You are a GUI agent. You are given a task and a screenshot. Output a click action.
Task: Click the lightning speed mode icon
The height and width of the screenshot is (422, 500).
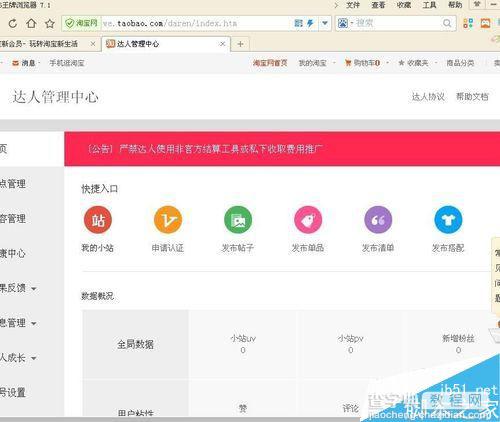click(310, 23)
